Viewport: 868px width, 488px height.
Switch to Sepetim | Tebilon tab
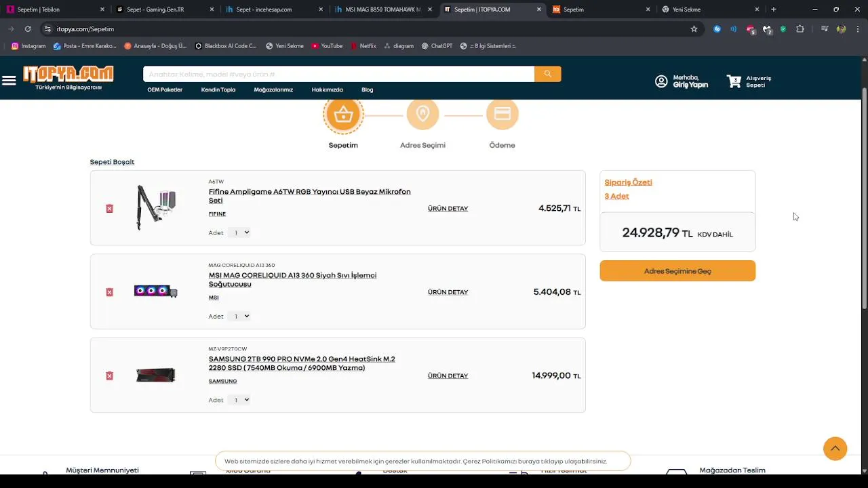coord(56,9)
